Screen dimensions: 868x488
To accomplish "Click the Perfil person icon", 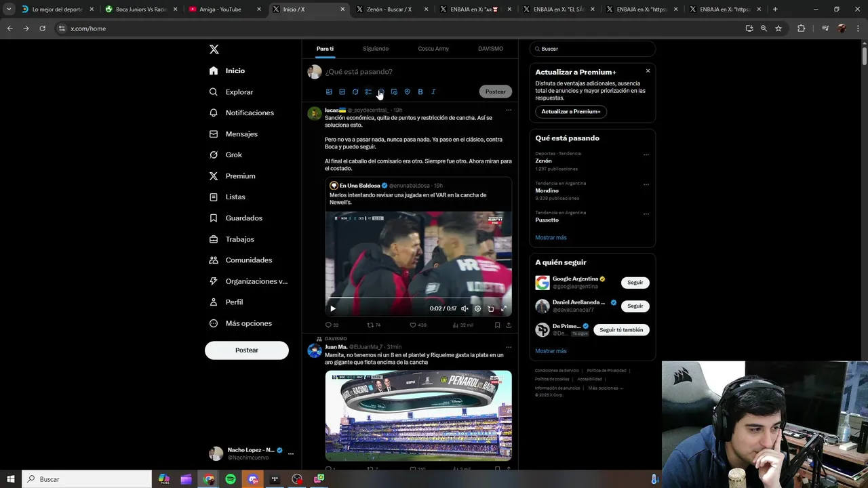I will (x=214, y=302).
